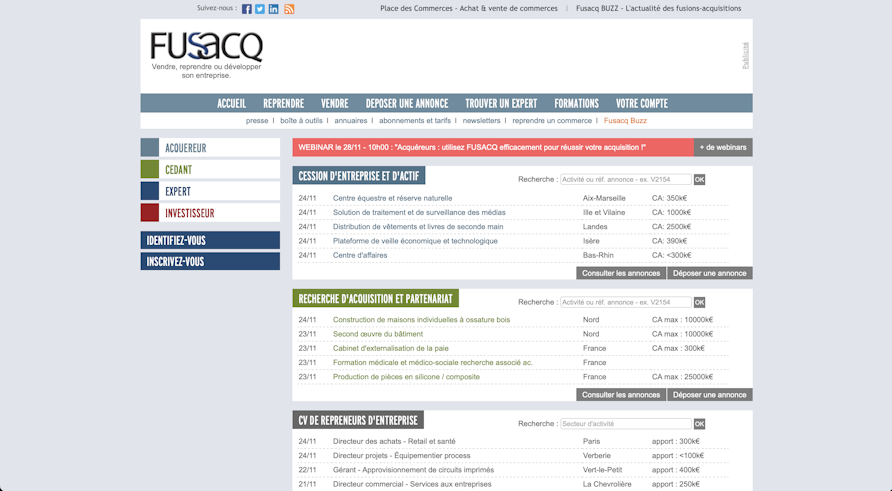
Task: Open the newsletters link
Action: (481, 121)
